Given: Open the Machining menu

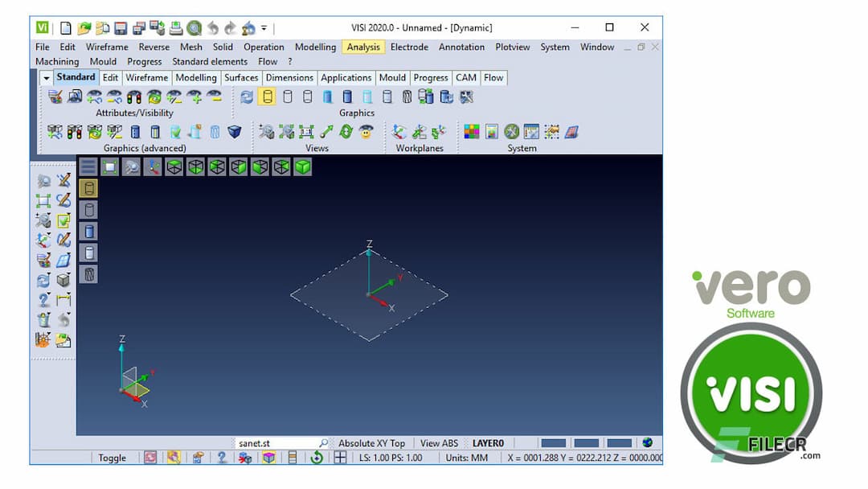Looking at the screenshot, I should coord(56,61).
